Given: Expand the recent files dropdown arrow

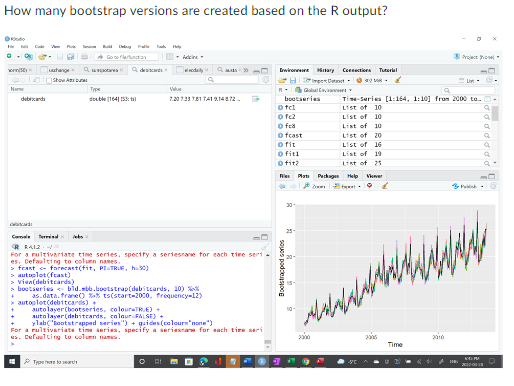Looking at the screenshot, I should click(x=50, y=57).
